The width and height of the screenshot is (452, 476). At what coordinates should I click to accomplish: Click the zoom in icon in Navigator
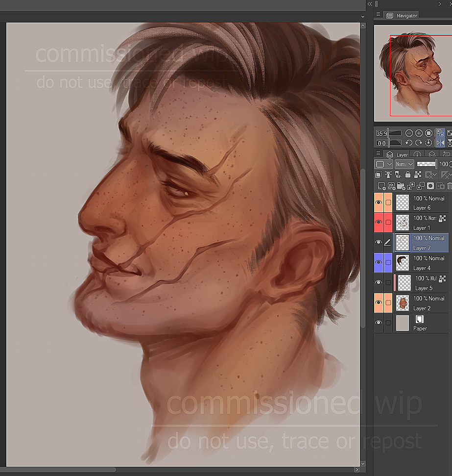(419, 133)
